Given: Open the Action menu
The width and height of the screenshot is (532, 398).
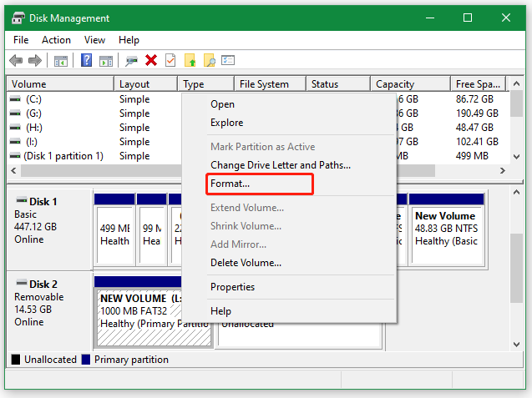Looking at the screenshot, I should pyautogui.click(x=56, y=40).
